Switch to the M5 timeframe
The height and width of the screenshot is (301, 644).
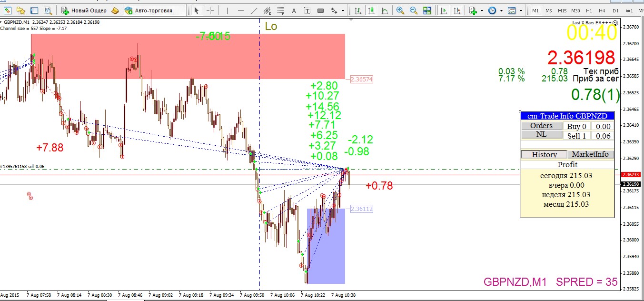point(549,10)
